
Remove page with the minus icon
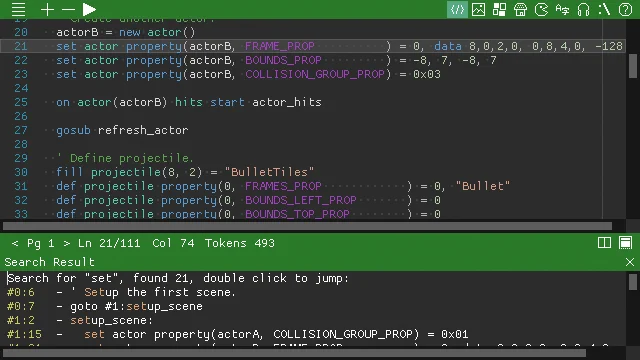pos(68,9)
